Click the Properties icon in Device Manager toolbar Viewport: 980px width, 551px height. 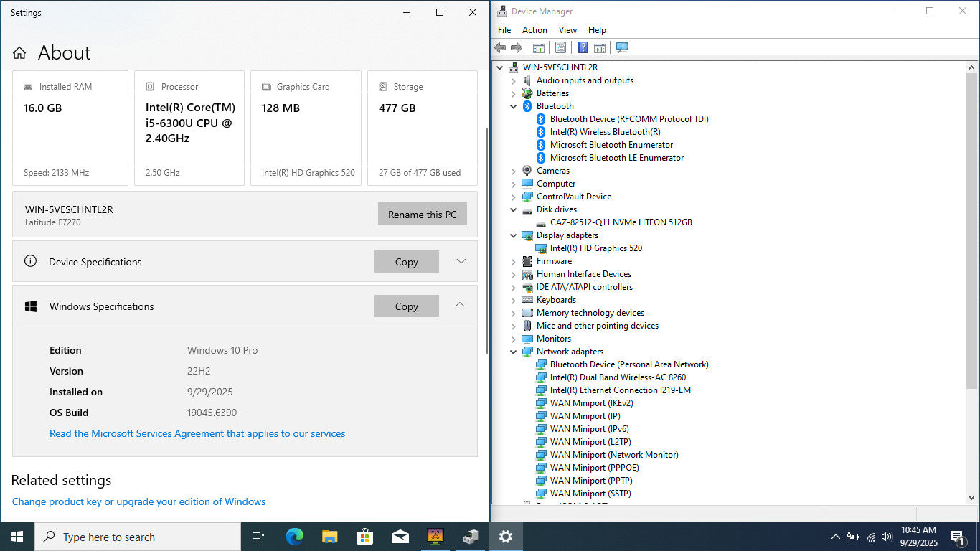tap(560, 47)
